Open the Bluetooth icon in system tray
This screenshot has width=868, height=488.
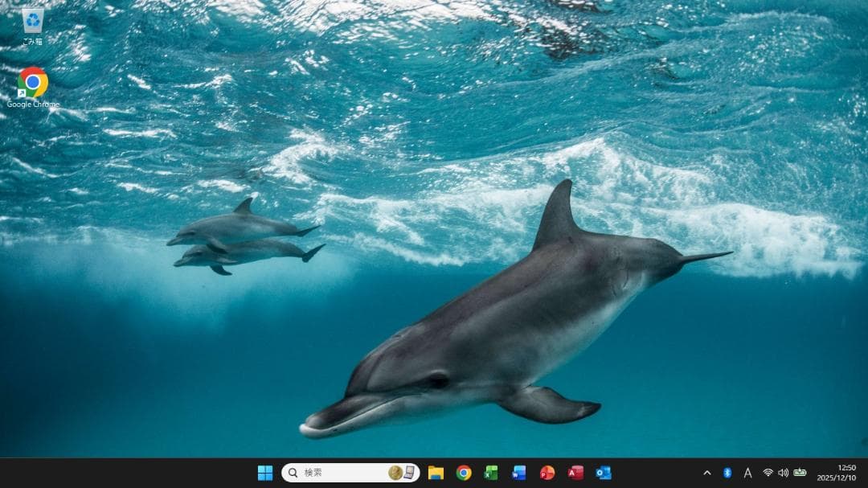pos(727,474)
